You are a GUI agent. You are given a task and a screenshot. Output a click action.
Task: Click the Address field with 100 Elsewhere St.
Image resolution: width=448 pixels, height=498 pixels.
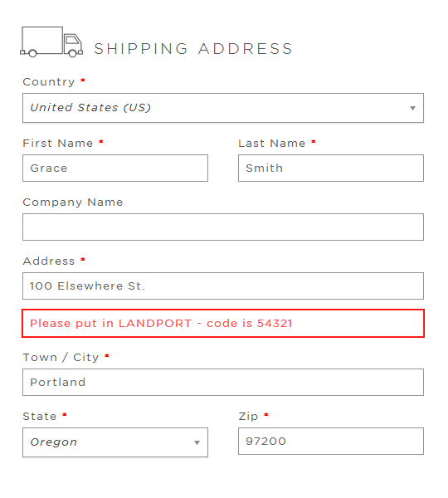[x=223, y=286]
